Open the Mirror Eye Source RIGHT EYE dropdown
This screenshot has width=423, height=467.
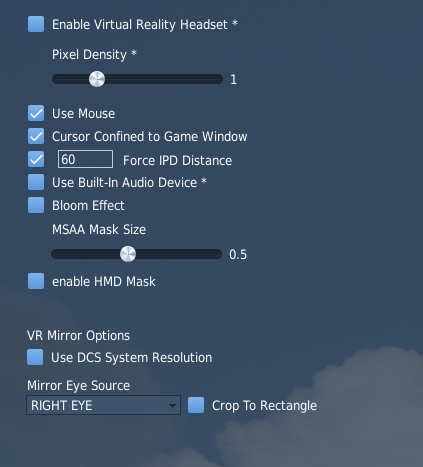click(x=103, y=405)
